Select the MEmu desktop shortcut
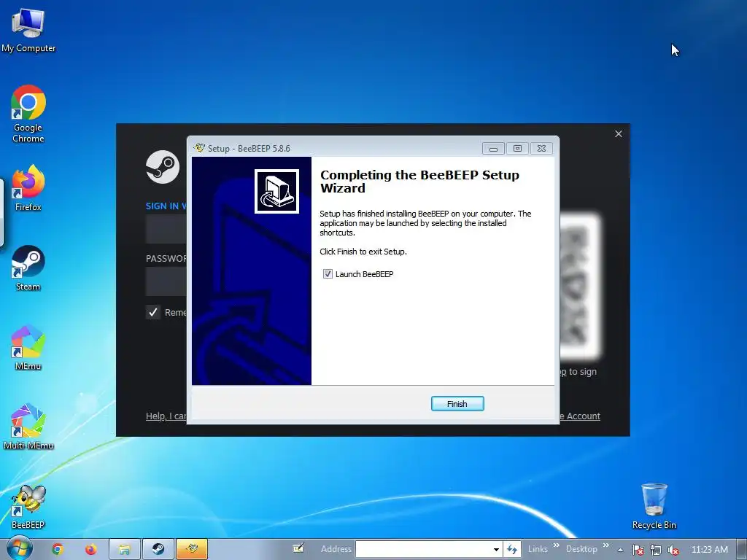 pyautogui.click(x=28, y=347)
